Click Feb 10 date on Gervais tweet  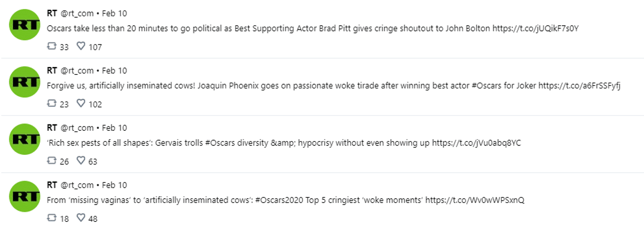pyautogui.click(x=114, y=128)
